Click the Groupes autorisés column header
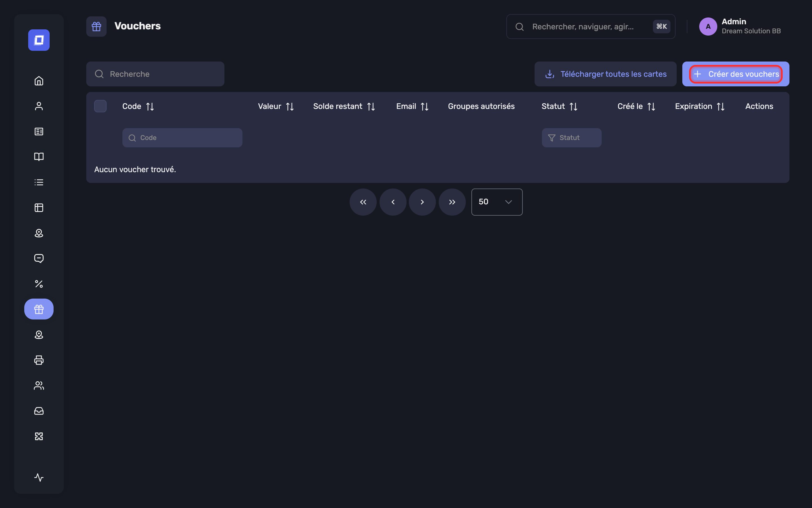812x508 pixels. [481, 106]
